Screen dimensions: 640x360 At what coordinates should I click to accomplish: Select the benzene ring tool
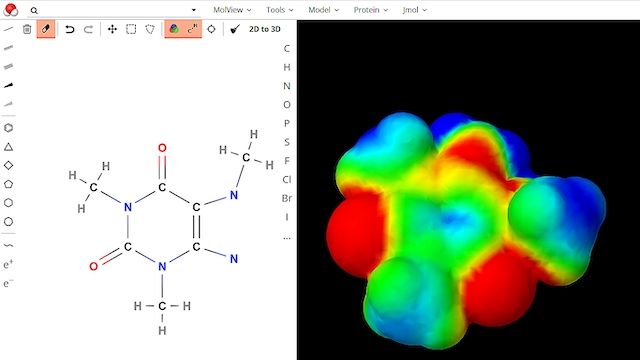coord(9,128)
